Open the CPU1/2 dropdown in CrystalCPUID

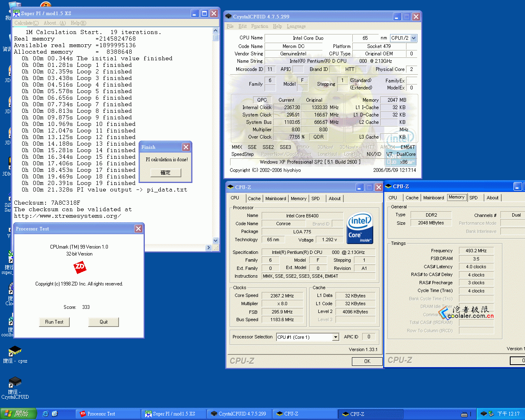pyautogui.click(x=413, y=38)
